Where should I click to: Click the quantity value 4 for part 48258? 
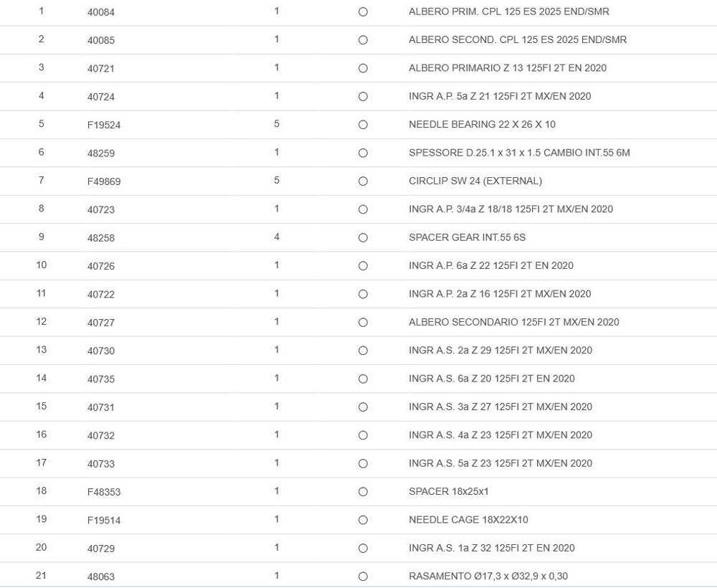[x=277, y=237]
